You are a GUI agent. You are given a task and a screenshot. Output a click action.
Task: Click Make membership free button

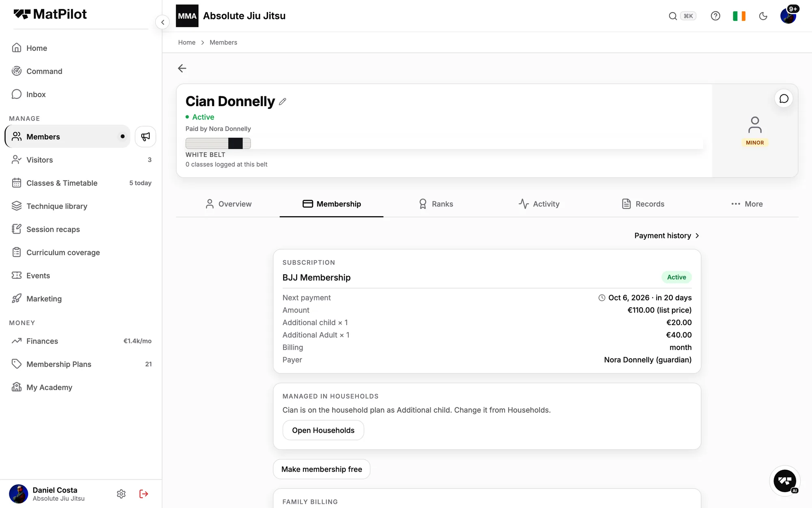[322, 469]
